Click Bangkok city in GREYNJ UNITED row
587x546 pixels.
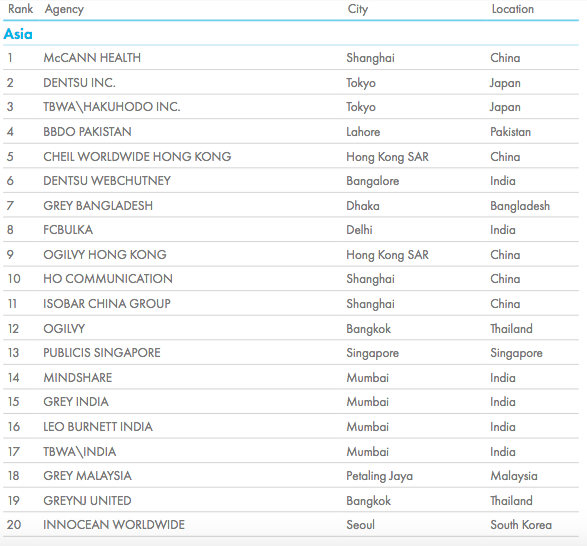tap(368, 501)
